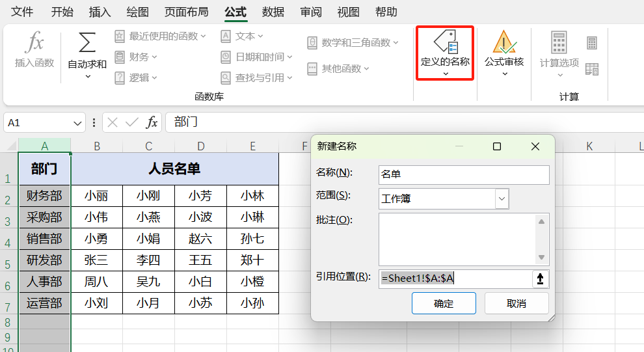Click the Calculate Sheet icon
Screen dimensions: 644x352
592,68
